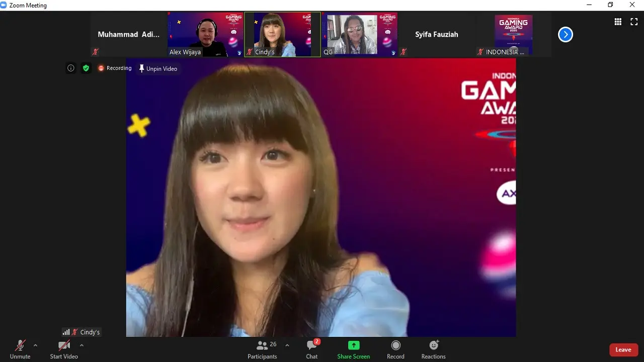Open video options arrow next to Start Video
The image size is (644, 362).
(x=82, y=345)
